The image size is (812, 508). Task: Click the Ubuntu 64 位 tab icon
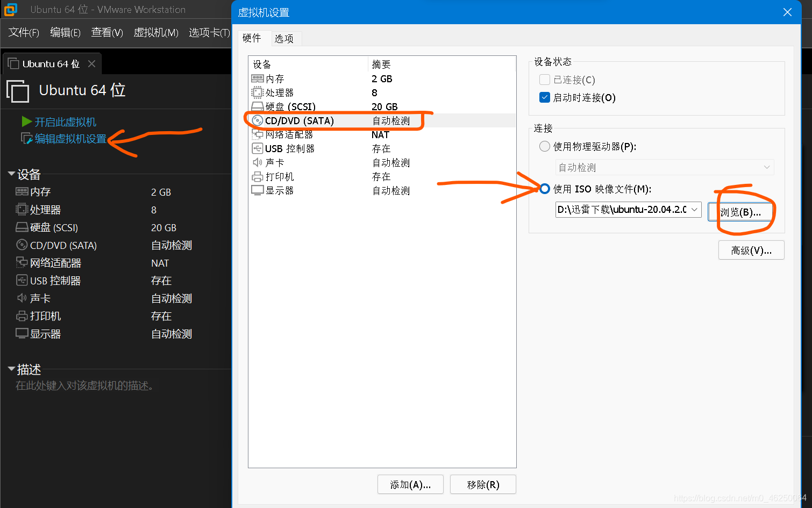(13, 63)
